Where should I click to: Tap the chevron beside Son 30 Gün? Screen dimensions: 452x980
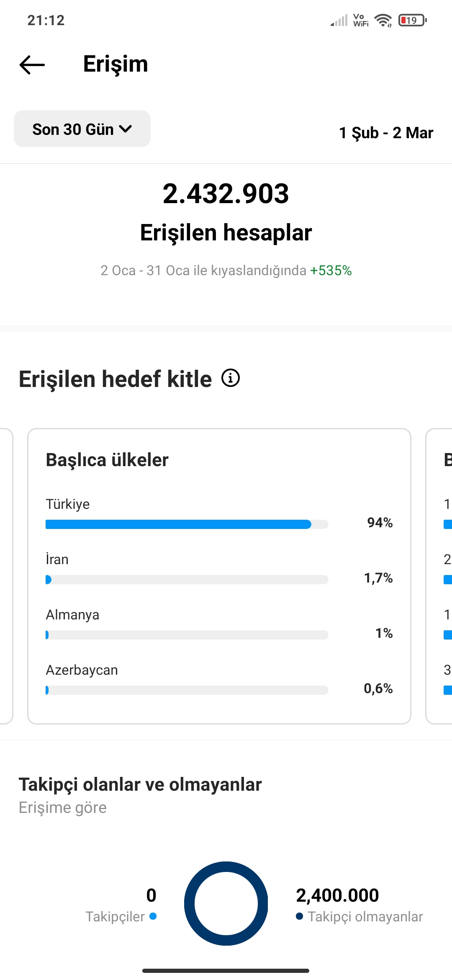(126, 129)
